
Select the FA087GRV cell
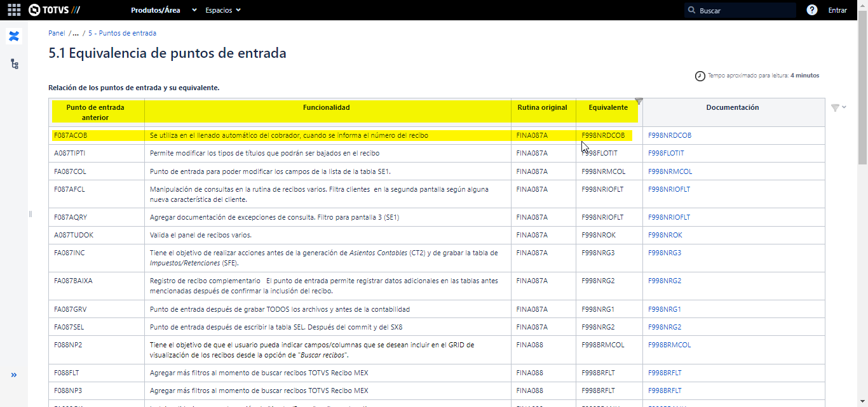coord(97,309)
